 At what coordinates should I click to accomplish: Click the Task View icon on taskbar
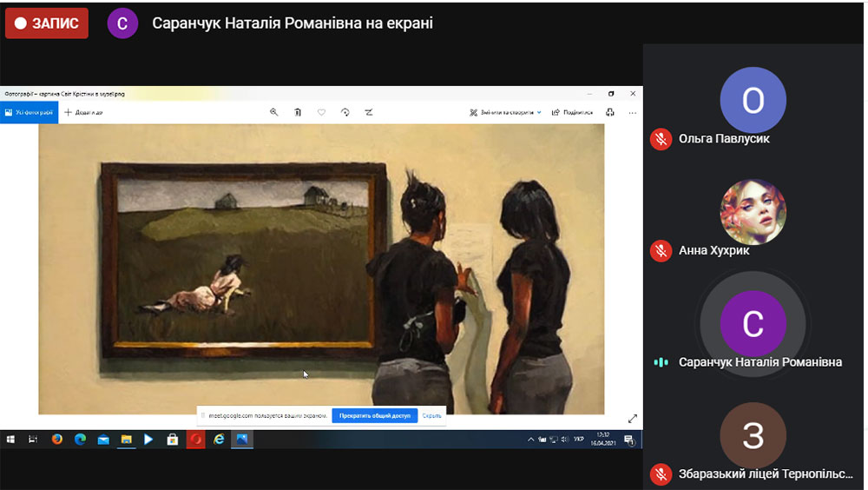point(33,440)
